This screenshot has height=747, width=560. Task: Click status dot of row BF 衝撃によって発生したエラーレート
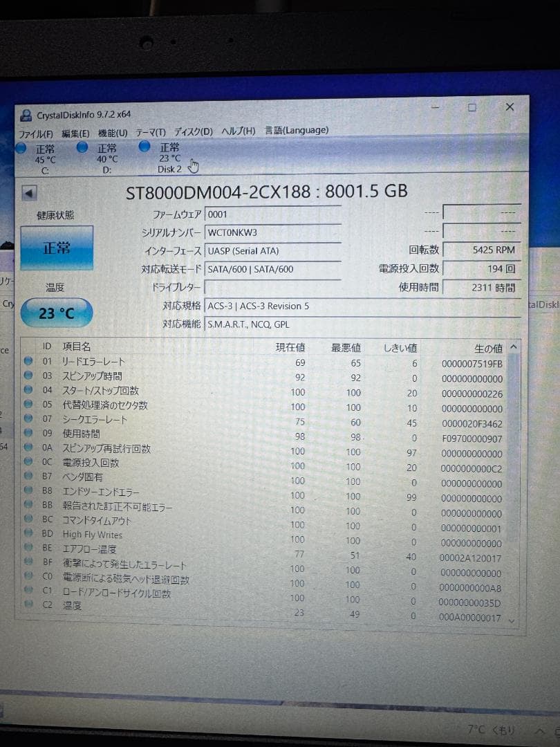click(x=28, y=561)
